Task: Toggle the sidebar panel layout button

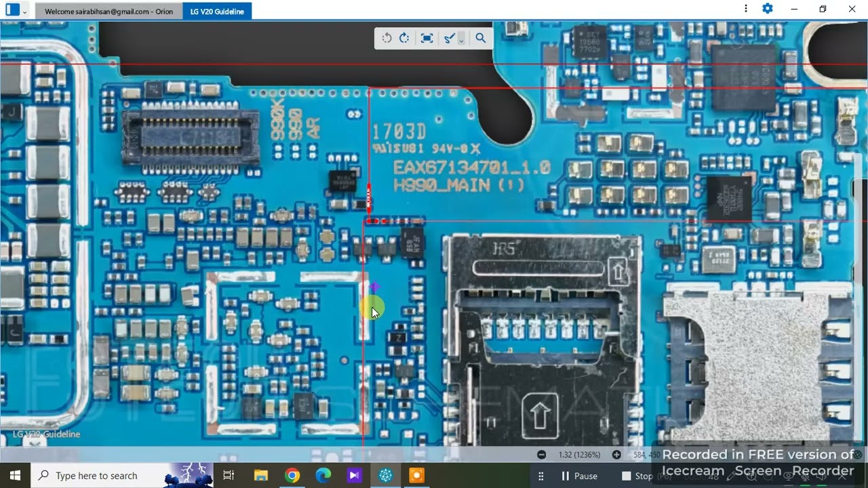Action: [12, 10]
